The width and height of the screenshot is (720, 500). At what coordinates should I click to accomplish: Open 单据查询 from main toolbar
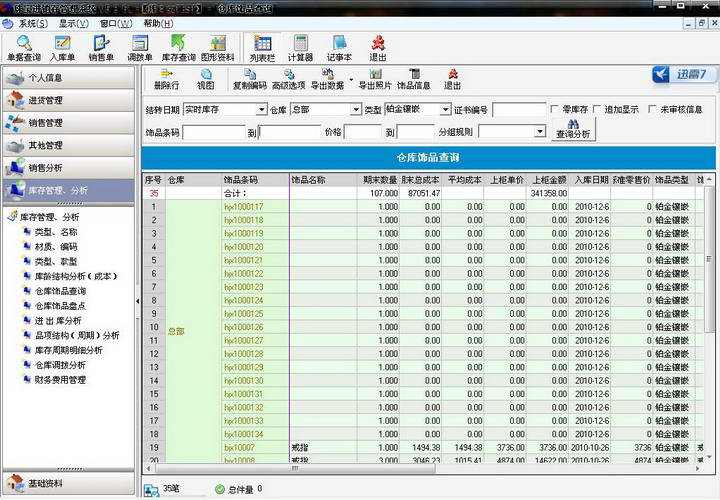pos(24,48)
